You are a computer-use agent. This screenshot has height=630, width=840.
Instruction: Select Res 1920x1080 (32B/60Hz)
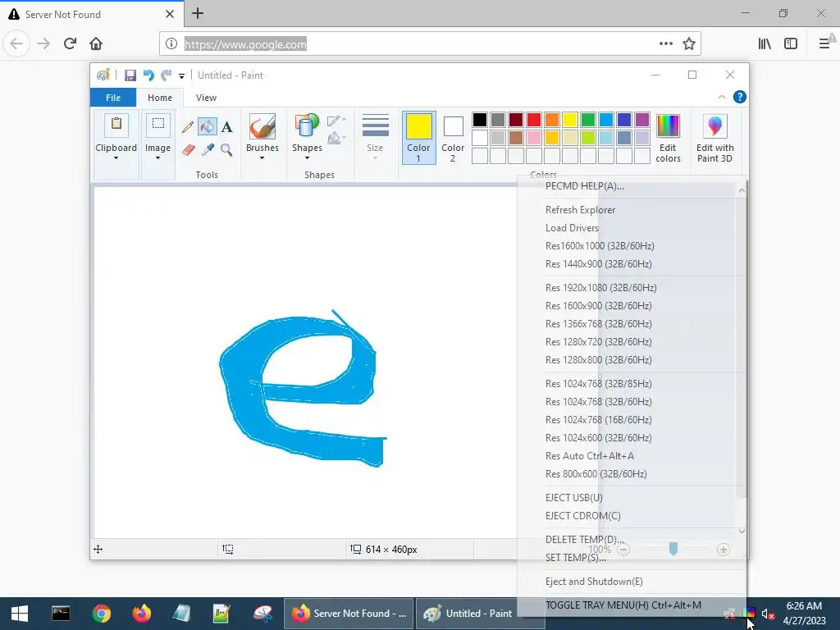[x=601, y=288]
